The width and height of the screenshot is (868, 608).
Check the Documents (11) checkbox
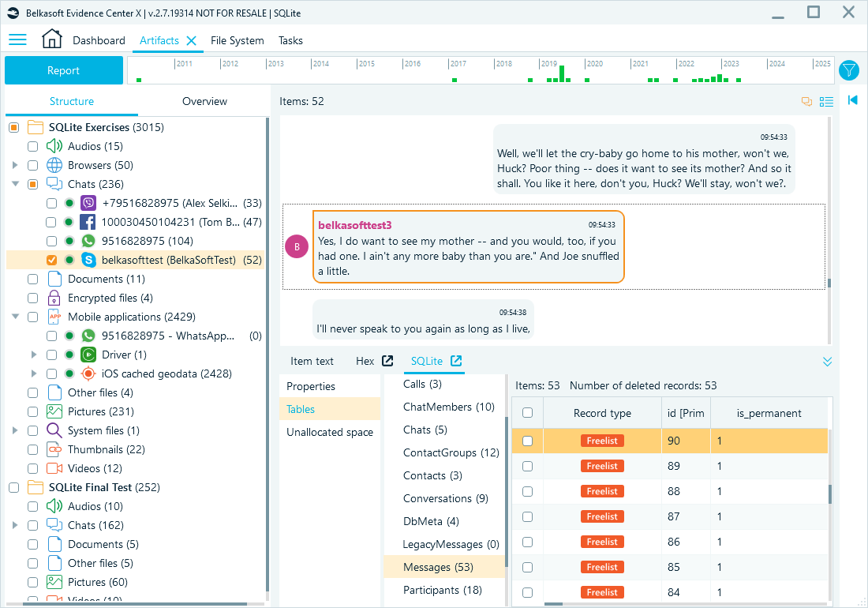pos(32,279)
